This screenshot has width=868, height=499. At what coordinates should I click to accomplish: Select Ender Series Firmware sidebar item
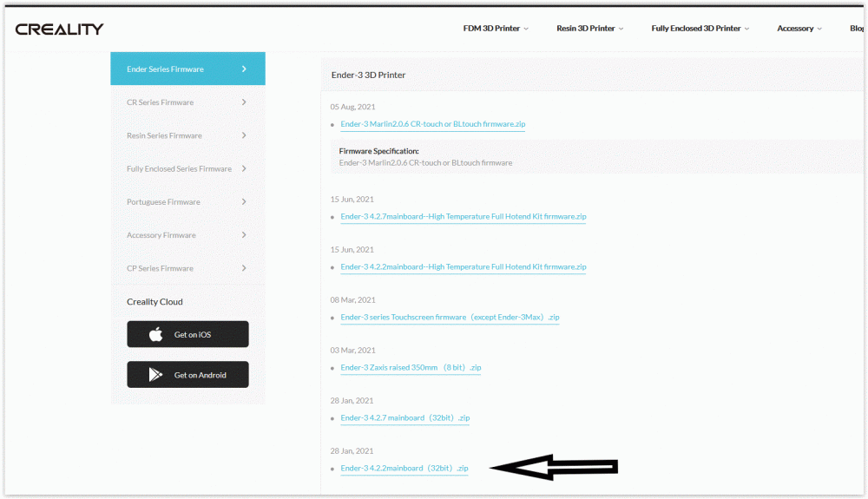[x=187, y=69]
